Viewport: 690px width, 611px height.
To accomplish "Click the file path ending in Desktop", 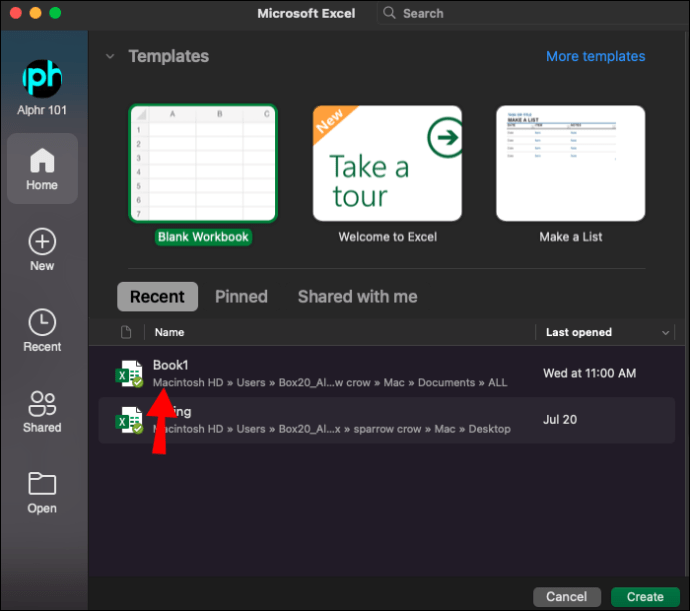I will (x=332, y=429).
